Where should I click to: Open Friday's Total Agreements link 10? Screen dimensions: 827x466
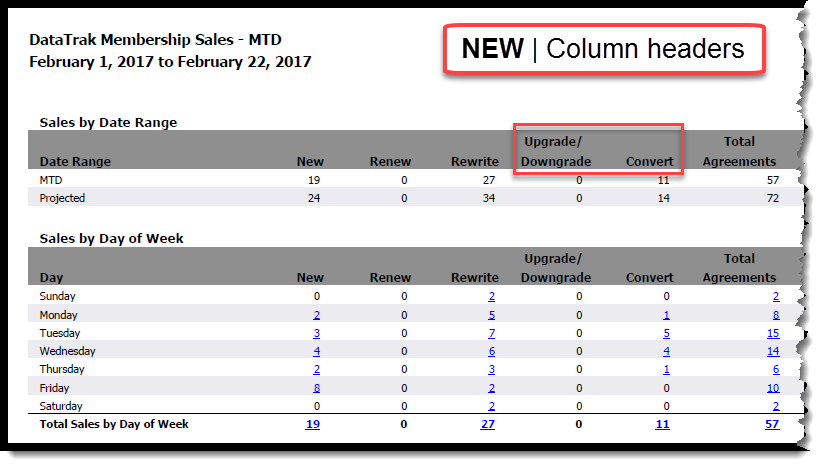(772, 388)
